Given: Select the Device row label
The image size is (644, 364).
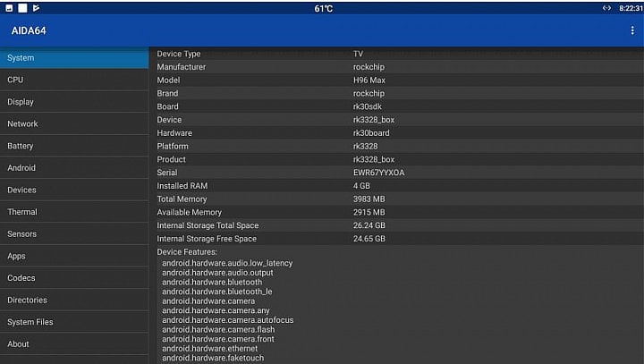Looking at the screenshot, I should 169,120.
